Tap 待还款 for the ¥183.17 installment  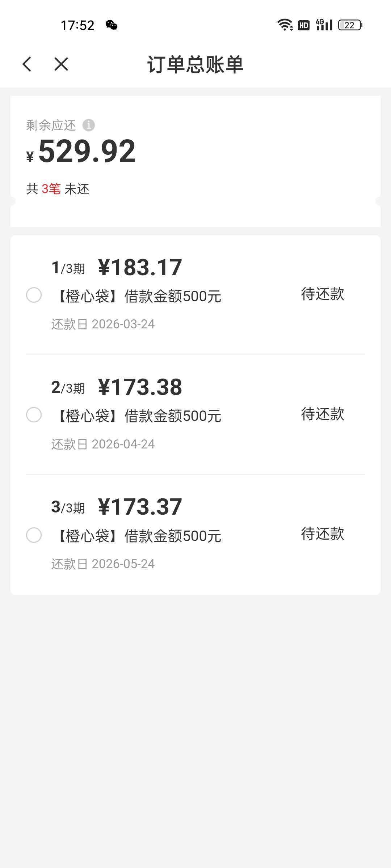[x=323, y=294]
